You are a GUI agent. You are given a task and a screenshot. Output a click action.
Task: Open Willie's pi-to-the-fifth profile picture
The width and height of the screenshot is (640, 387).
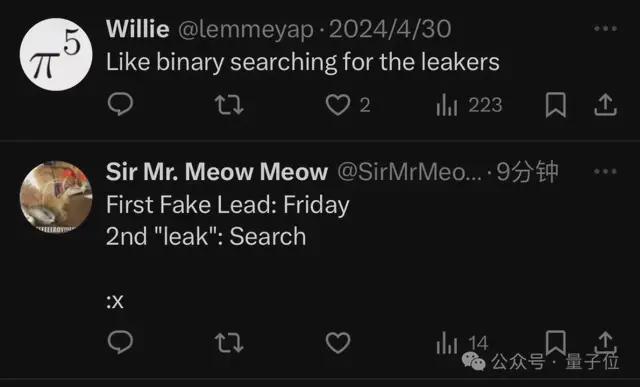(x=56, y=54)
